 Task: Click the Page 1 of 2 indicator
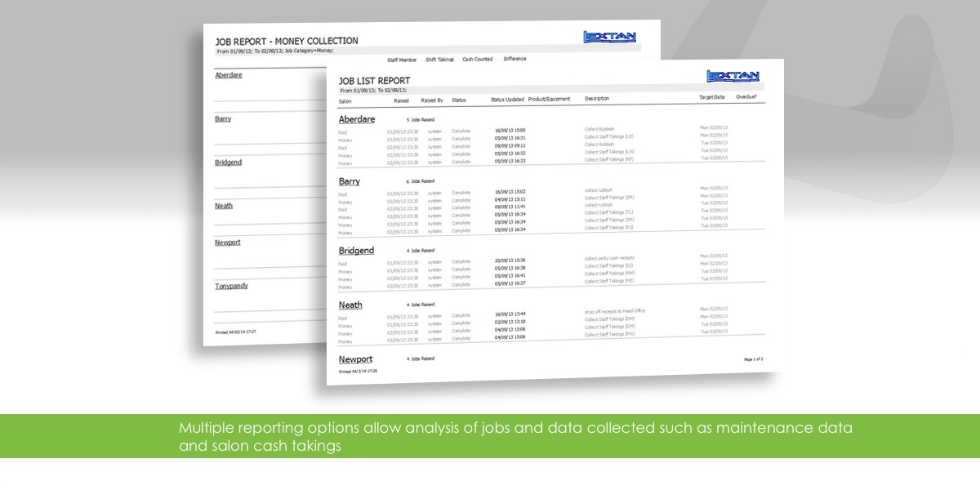tap(753, 359)
